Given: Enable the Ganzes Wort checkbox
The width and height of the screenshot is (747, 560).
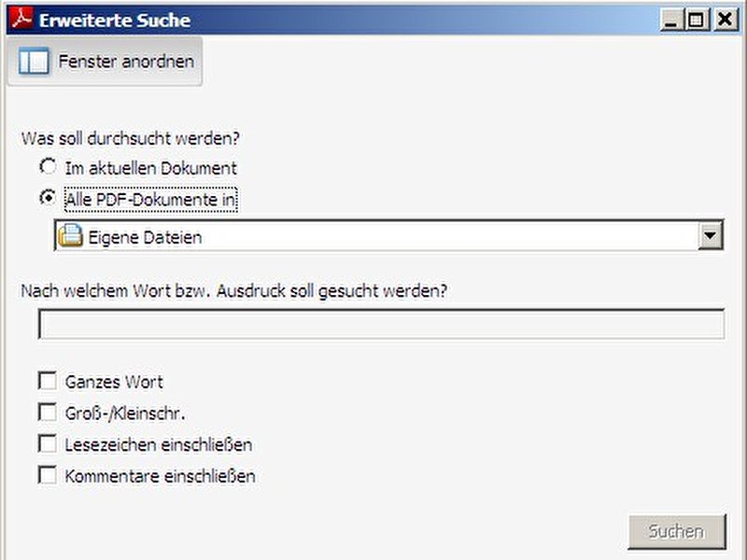Looking at the screenshot, I should (x=48, y=381).
